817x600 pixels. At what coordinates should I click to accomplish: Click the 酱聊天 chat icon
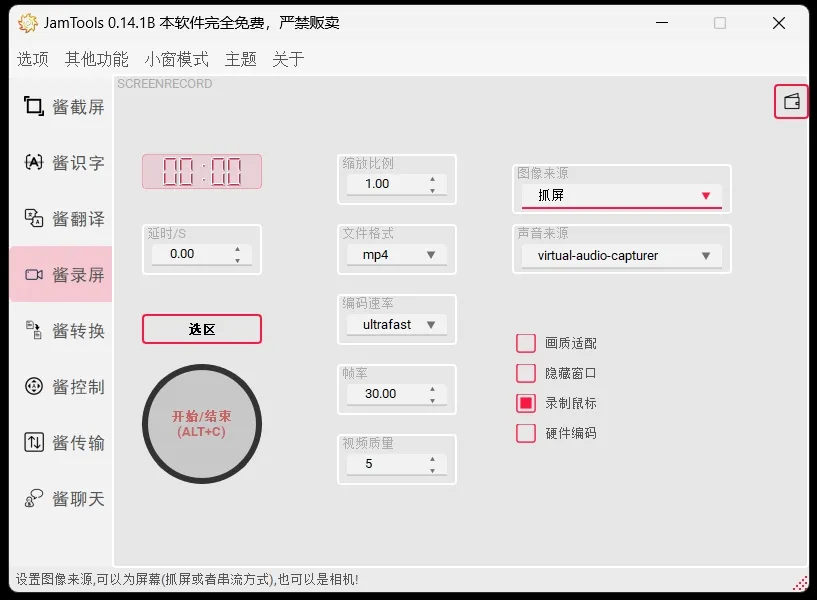34,498
